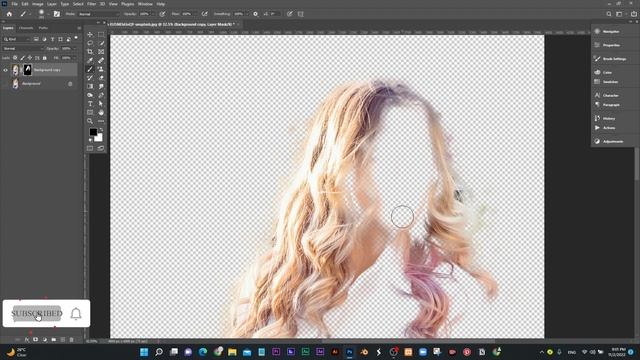Viewport: 640px width, 360px height.
Task: Click the black foreground color swatch
Action: coord(93,131)
